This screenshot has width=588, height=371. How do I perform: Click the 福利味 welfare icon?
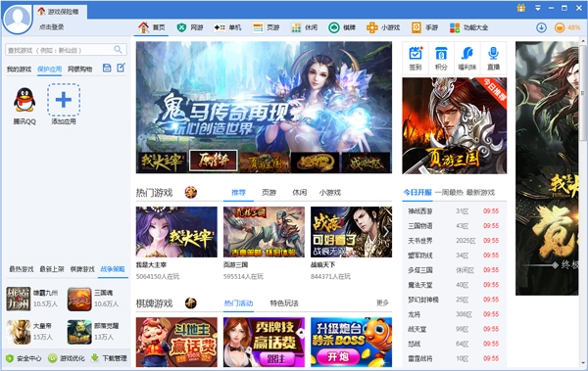coord(467,53)
